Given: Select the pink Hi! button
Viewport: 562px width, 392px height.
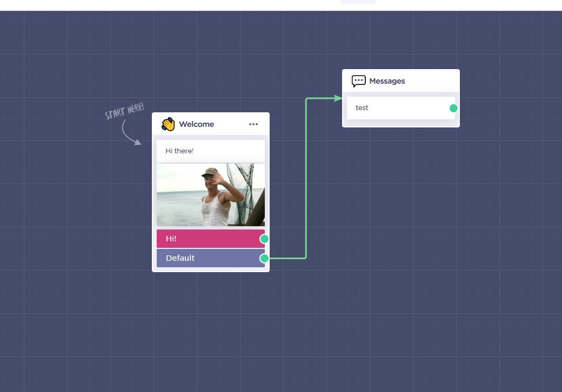Looking at the screenshot, I should pos(211,239).
